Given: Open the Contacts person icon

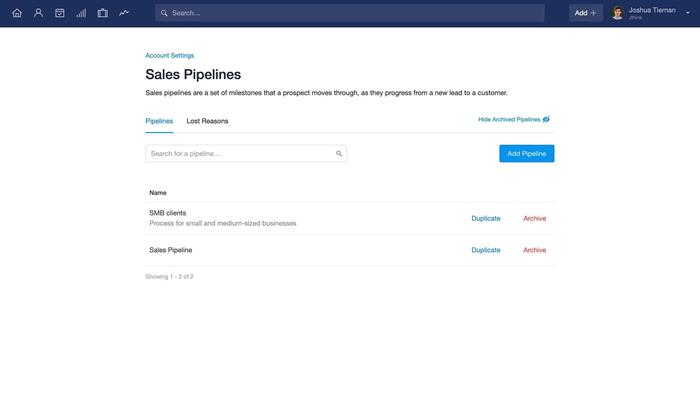Looking at the screenshot, I should tap(38, 13).
